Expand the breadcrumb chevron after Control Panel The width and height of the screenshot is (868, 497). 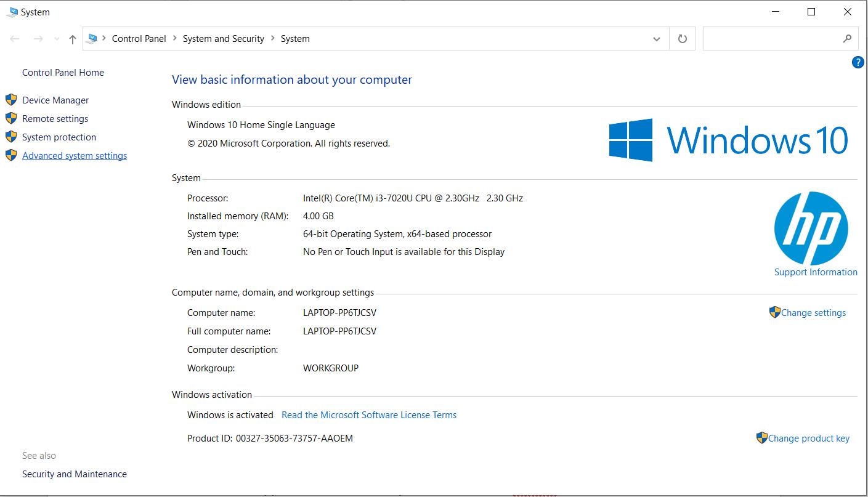[174, 39]
